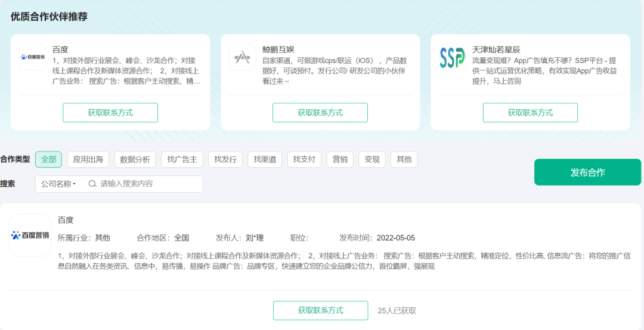Open the 公司名称 search type dropdown

[58, 184]
